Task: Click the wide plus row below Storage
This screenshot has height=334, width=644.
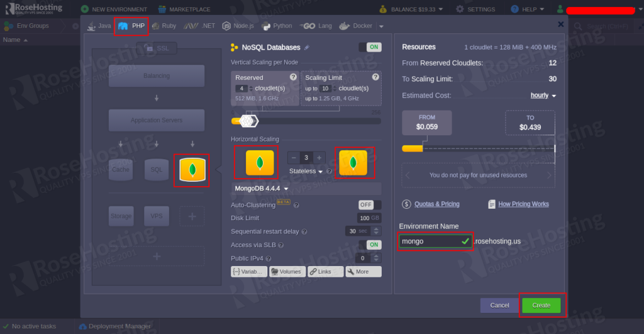Action: point(157,257)
